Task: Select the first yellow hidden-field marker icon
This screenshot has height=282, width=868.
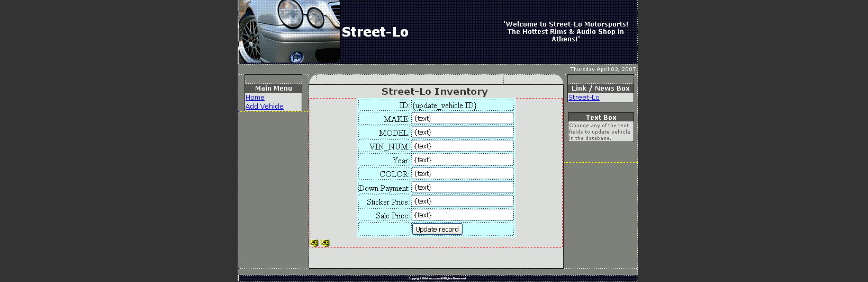Action: 314,243
